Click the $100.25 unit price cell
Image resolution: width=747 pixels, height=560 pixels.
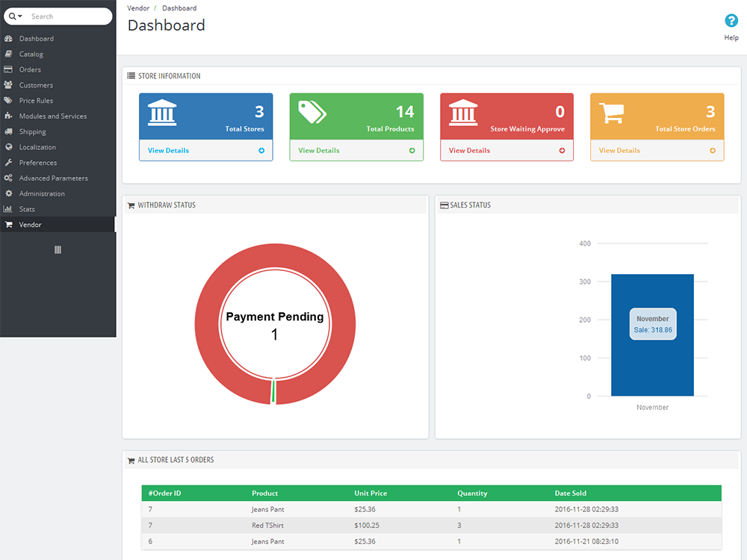click(x=366, y=525)
